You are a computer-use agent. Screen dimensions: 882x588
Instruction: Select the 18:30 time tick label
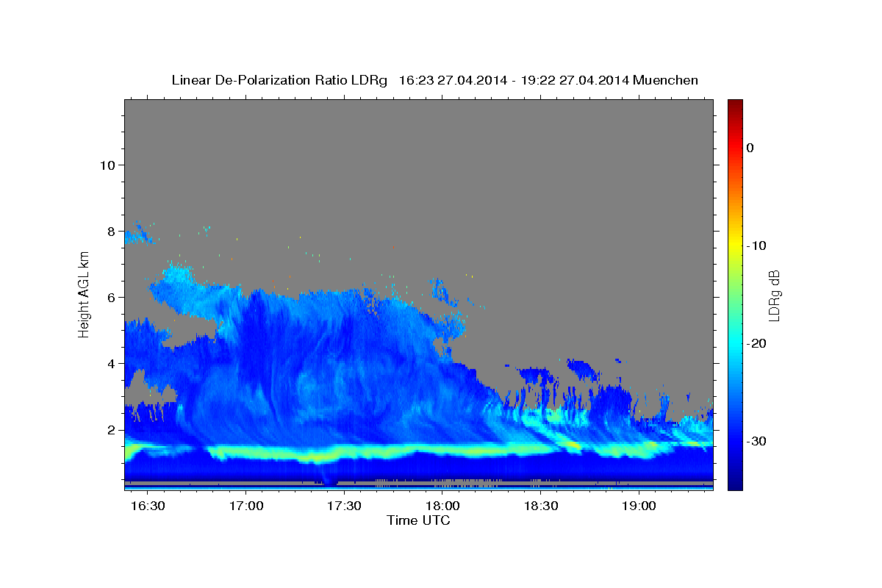pyautogui.click(x=540, y=507)
